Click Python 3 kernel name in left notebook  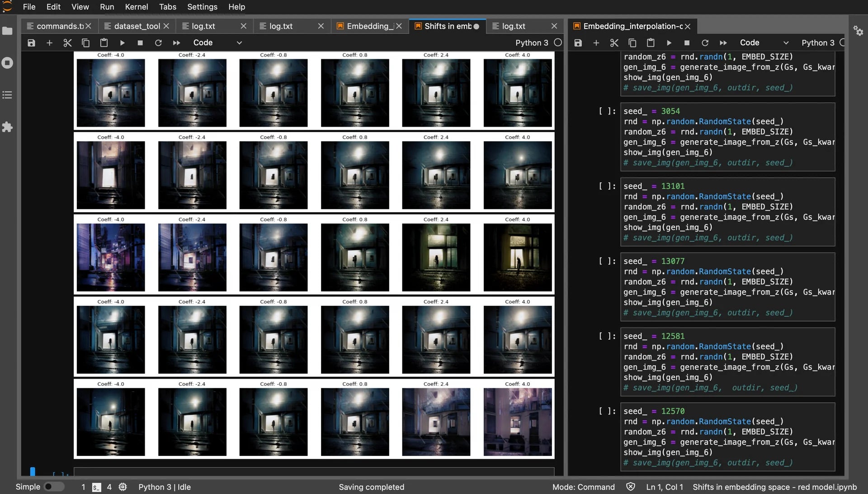(x=532, y=43)
